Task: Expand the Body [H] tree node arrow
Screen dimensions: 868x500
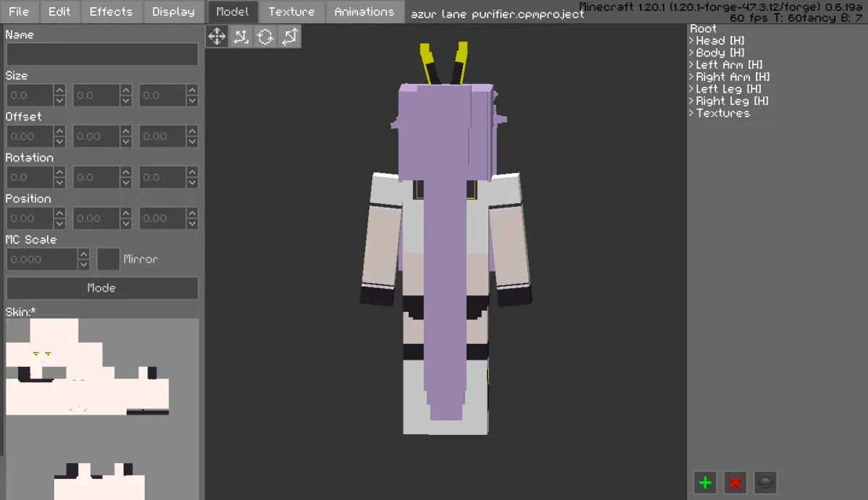Action: (x=692, y=53)
